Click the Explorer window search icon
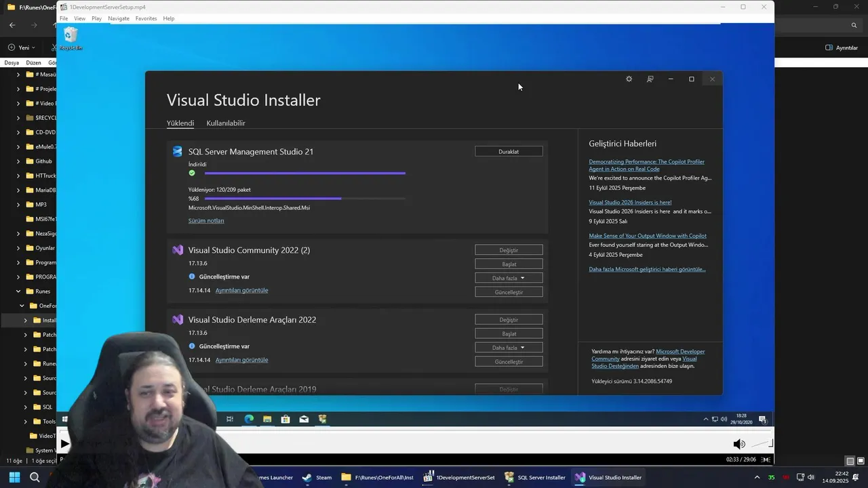Screen dimensions: 868x488 (854, 25)
